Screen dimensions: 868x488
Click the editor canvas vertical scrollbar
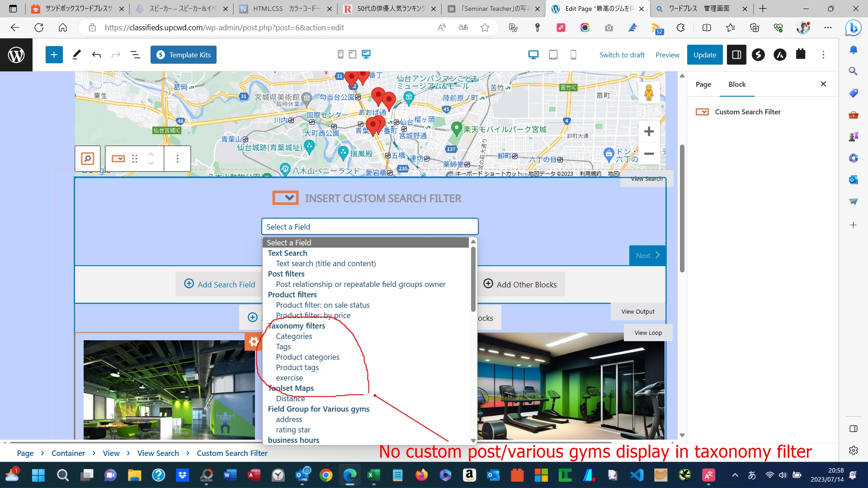(x=682, y=208)
